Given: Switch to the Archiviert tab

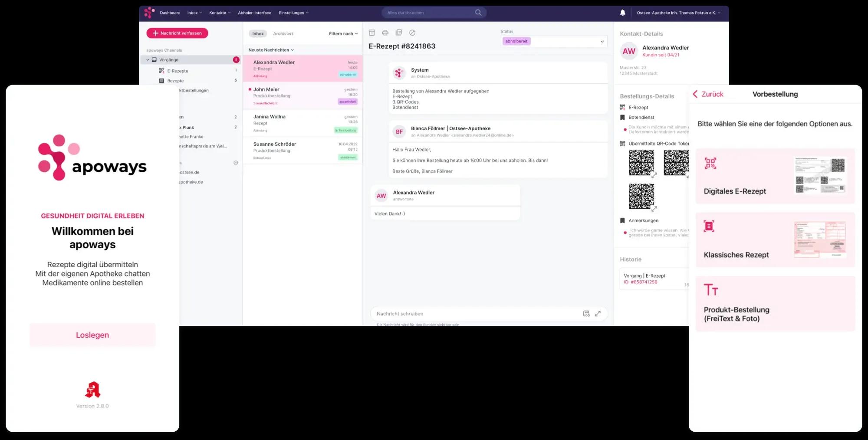Looking at the screenshot, I should coord(283,33).
